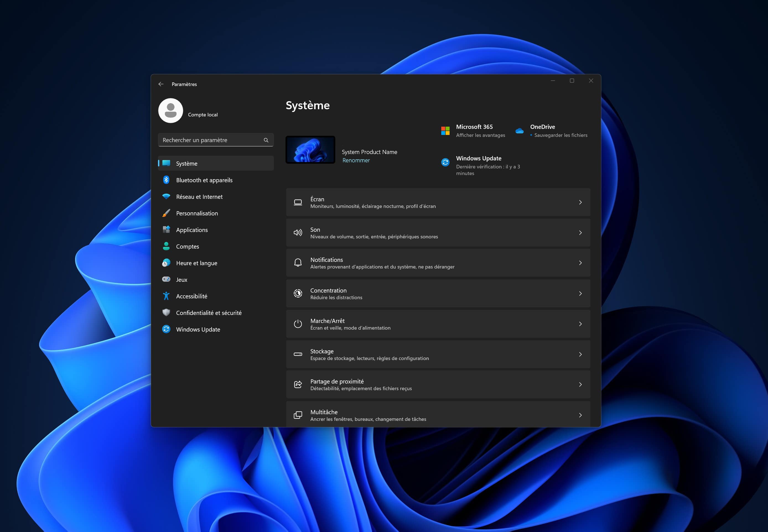Click the Rechercher un paramètre field

(x=207, y=140)
